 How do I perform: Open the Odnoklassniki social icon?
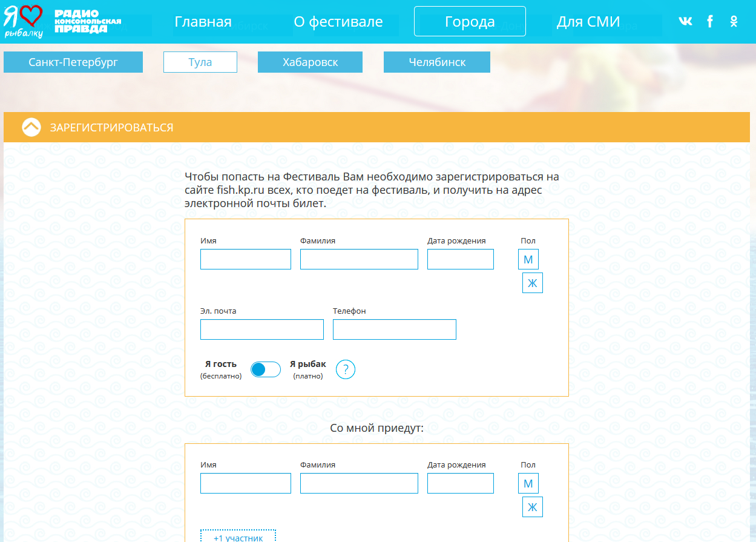734,22
